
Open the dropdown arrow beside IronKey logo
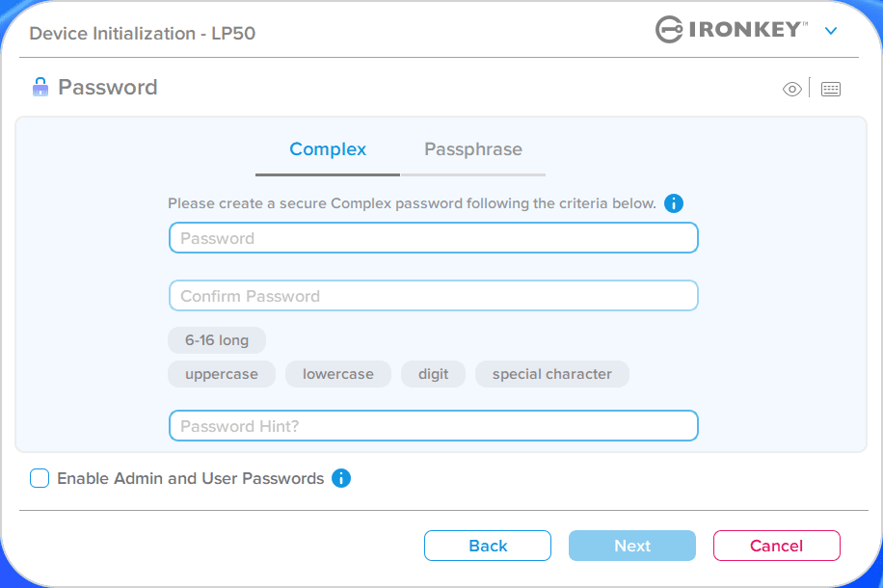click(831, 31)
